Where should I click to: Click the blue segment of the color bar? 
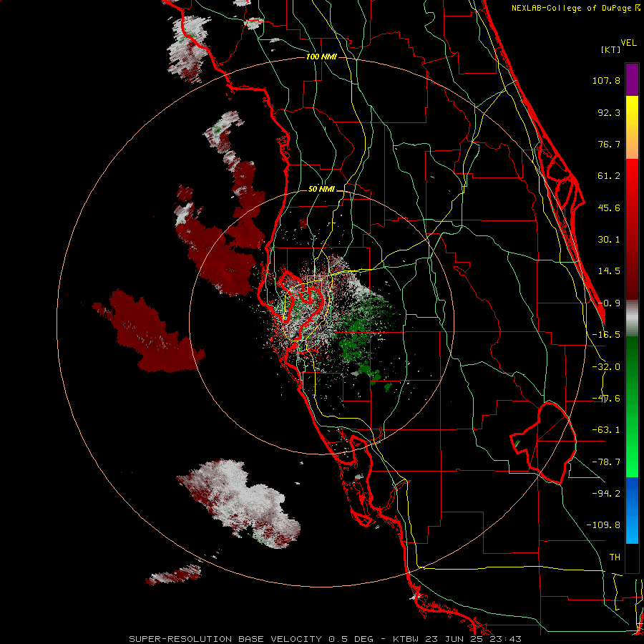[x=632, y=510]
